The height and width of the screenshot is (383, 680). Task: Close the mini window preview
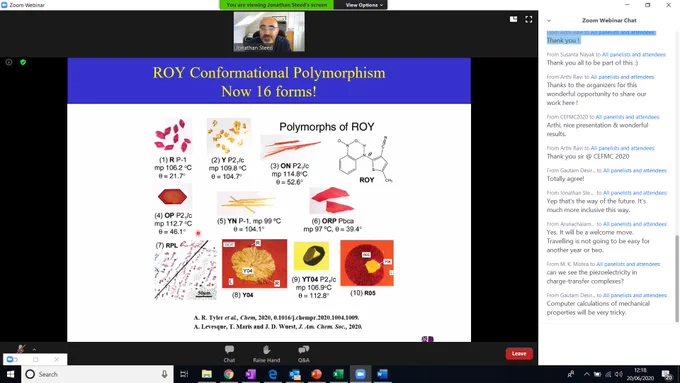pyautogui.click(x=56, y=360)
